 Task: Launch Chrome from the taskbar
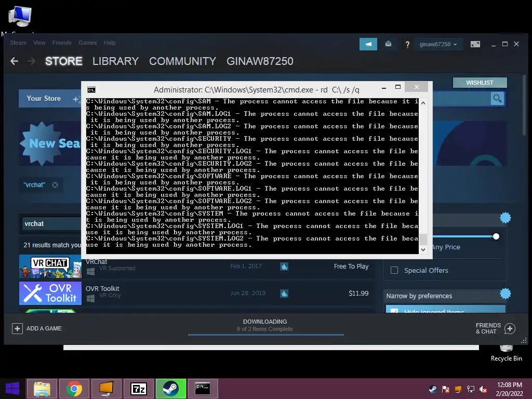[74, 389]
